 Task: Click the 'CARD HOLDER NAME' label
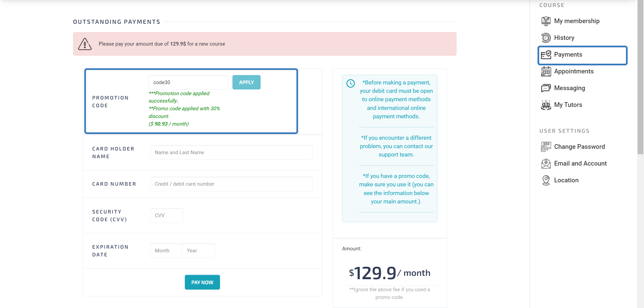tap(113, 152)
